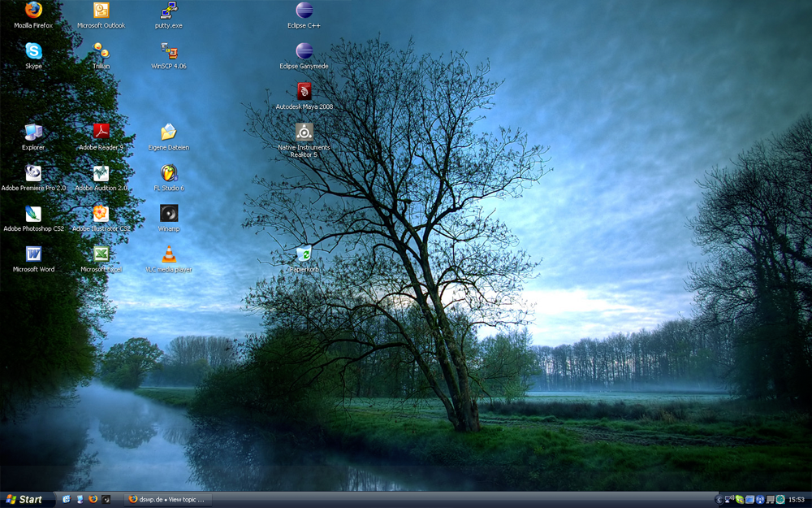Launch Microsoft Outlook from the desktop
812x508 pixels.
point(101,15)
